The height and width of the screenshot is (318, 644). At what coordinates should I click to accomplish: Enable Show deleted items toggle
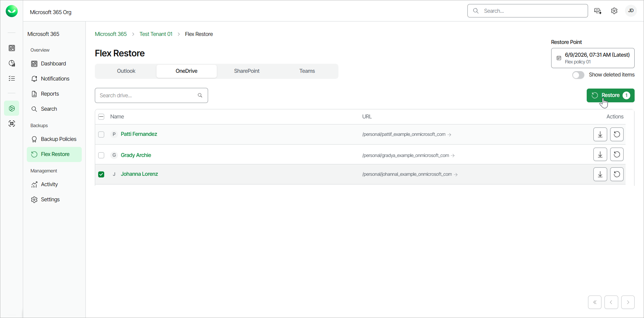(578, 75)
